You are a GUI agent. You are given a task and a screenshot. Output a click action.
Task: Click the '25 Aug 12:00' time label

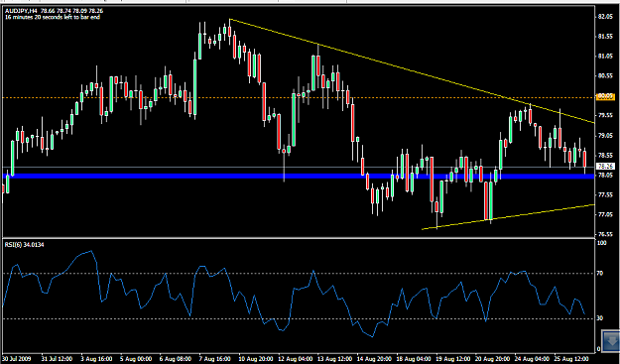click(570, 358)
